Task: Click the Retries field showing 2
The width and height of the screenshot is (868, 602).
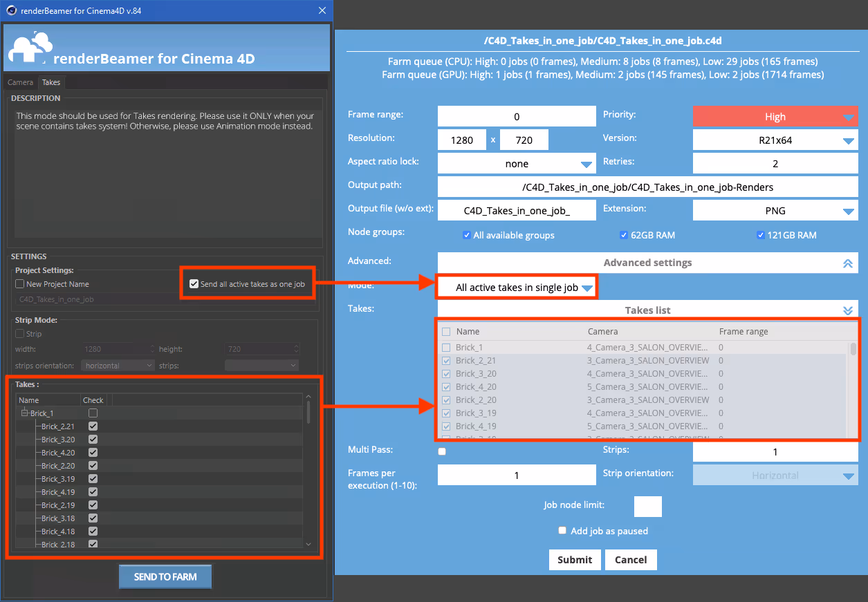Action: tap(775, 164)
